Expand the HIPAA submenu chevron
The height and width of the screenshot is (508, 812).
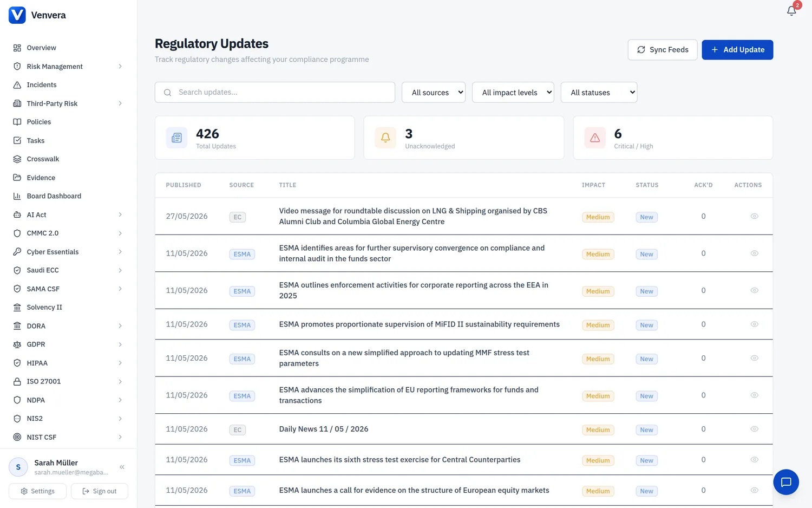click(x=120, y=363)
